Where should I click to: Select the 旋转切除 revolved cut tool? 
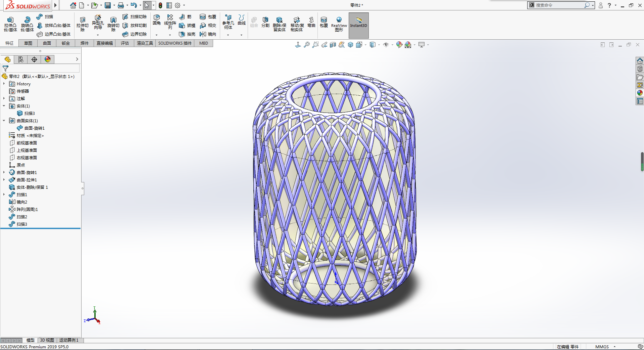(x=113, y=24)
